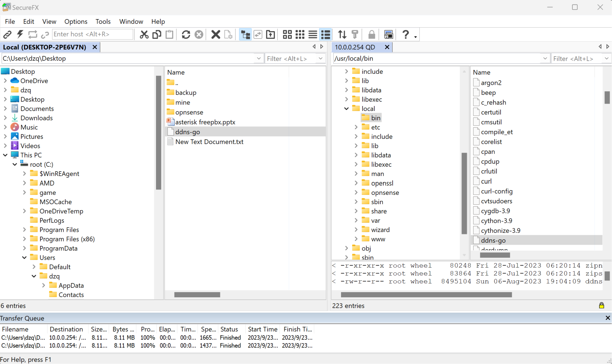
Task: Switch to the 10.0.0.254 QD tab
Action: 355,47
